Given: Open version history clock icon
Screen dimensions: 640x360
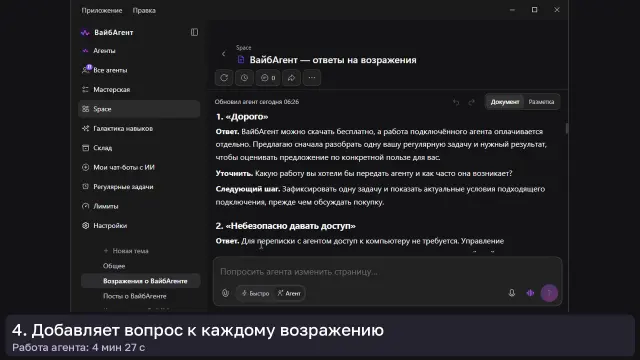Looking at the screenshot, I should (x=244, y=78).
